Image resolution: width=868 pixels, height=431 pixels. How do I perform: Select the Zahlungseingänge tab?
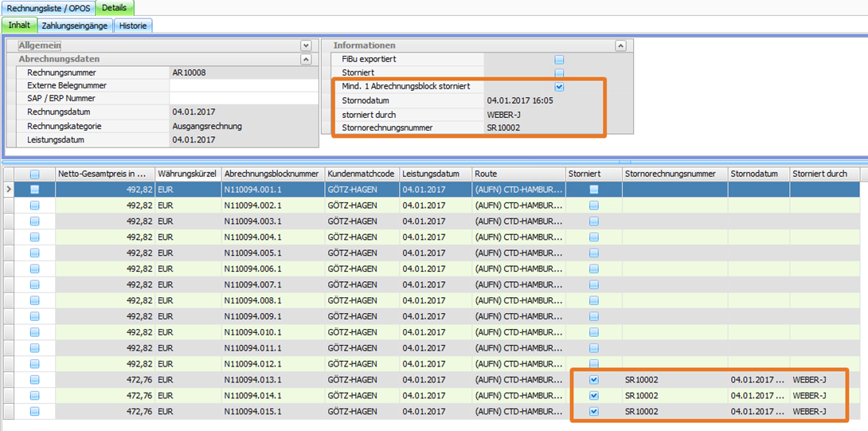point(74,25)
